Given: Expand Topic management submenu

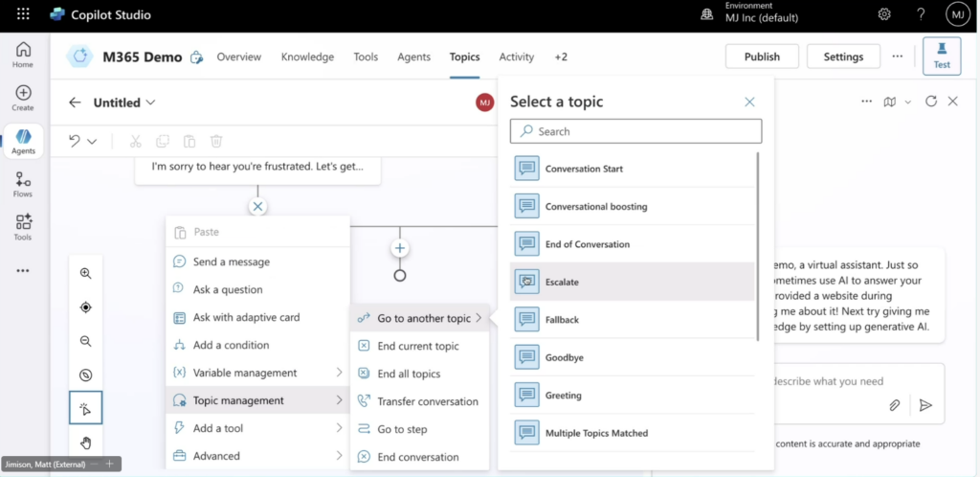Looking at the screenshot, I should click(x=340, y=400).
